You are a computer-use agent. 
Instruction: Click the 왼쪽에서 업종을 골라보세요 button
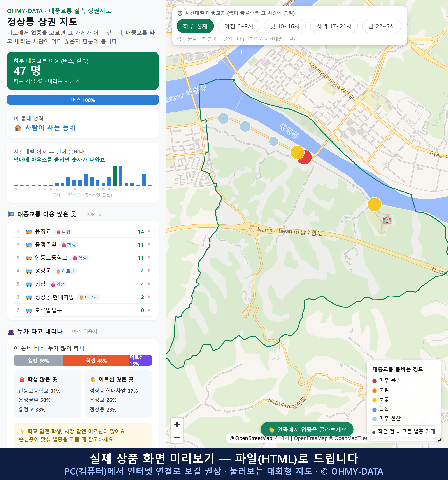pos(307,429)
